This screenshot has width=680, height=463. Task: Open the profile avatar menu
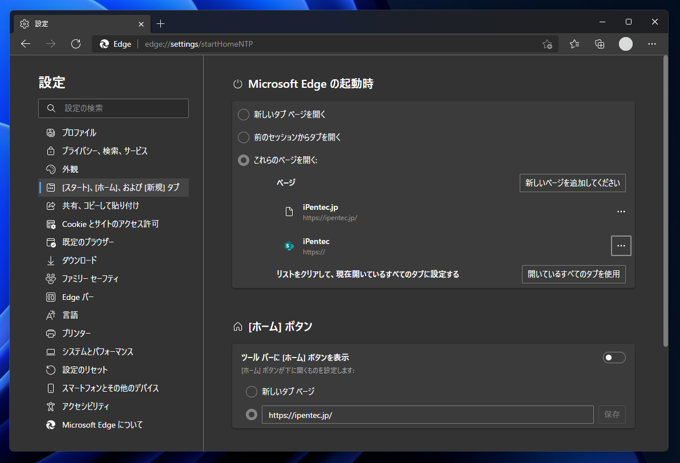[626, 44]
